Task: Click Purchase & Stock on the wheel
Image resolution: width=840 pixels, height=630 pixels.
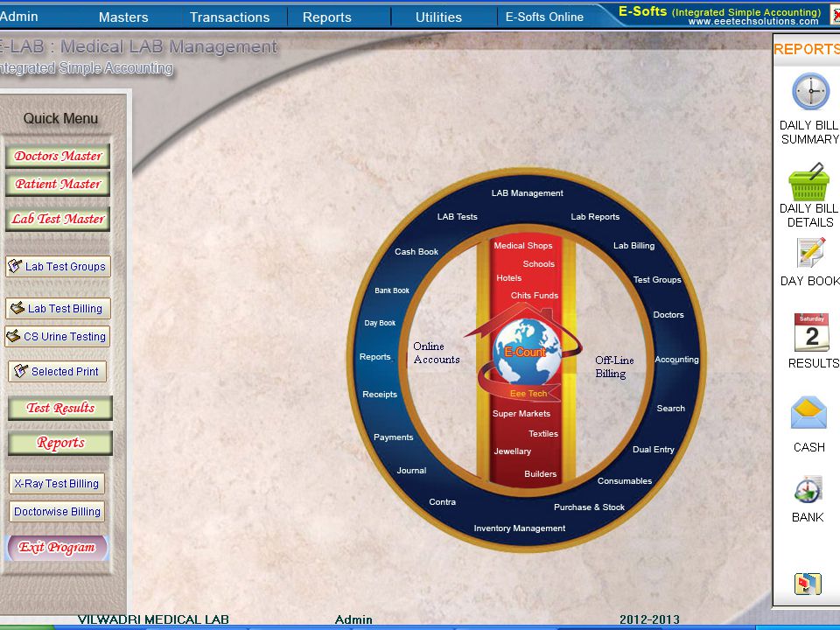Action: click(589, 507)
